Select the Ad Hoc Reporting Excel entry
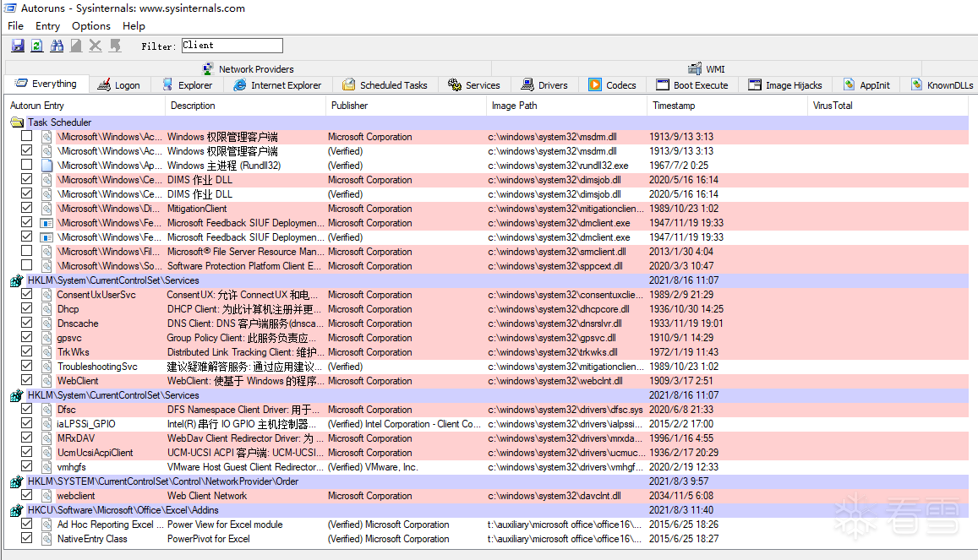Screen dimensions: 978x560 point(111,525)
